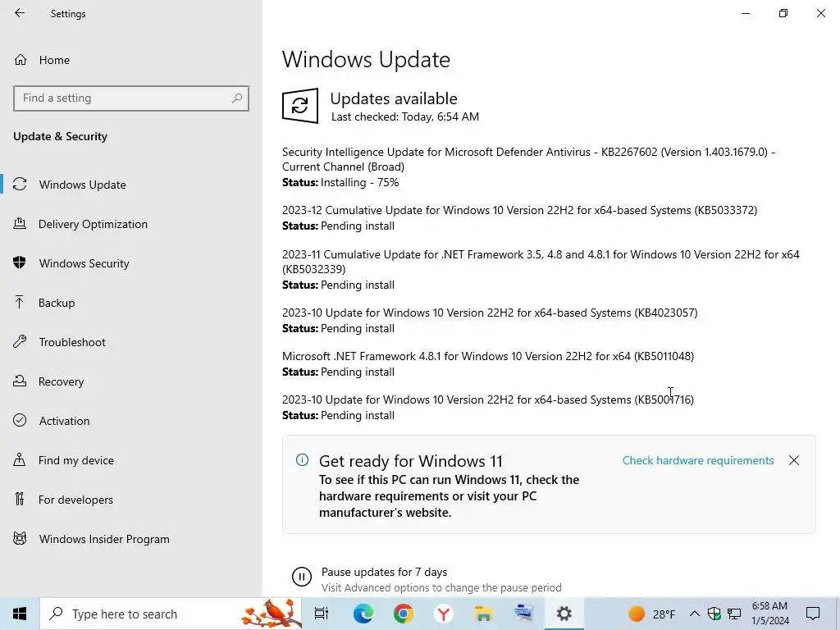
Task: Click the Backup upward arrow icon
Action: coord(20,302)
